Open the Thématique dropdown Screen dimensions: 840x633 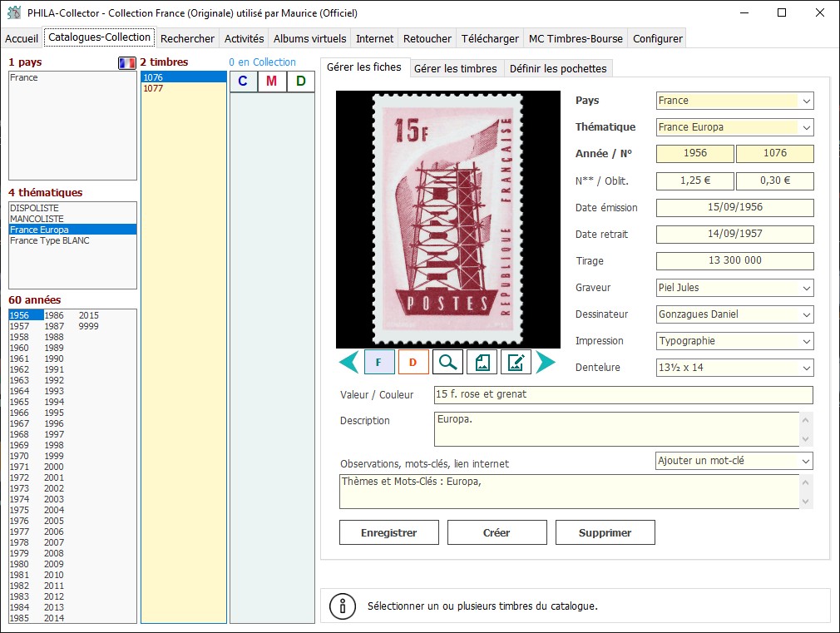806,127
